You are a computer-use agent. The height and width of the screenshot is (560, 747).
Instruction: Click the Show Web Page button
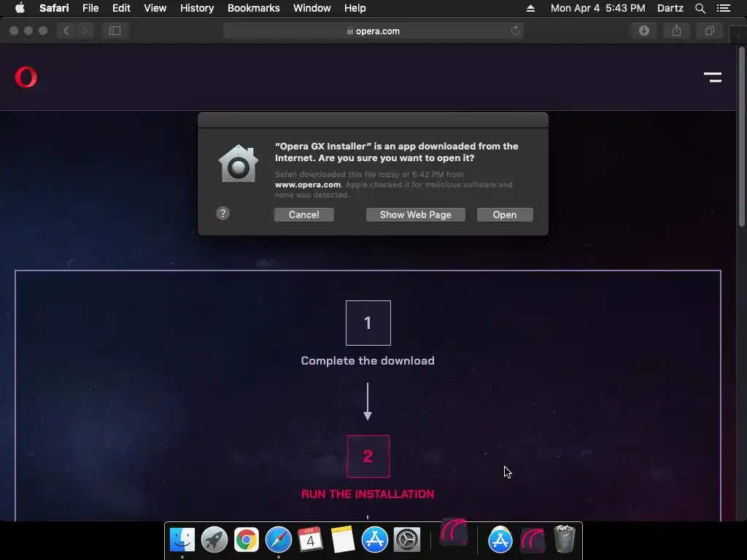(x=415, y=215)
